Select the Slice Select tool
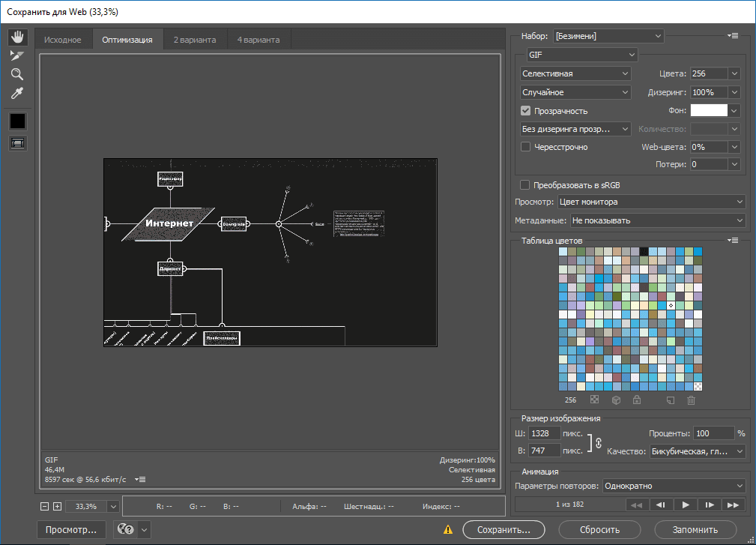Viewport: 756px width, 545px height. pos(17,56)
